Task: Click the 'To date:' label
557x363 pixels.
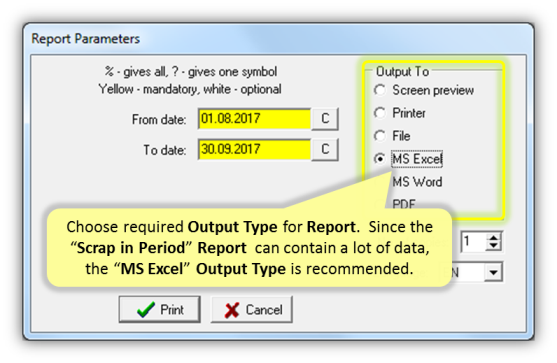Action: (164, 150)
